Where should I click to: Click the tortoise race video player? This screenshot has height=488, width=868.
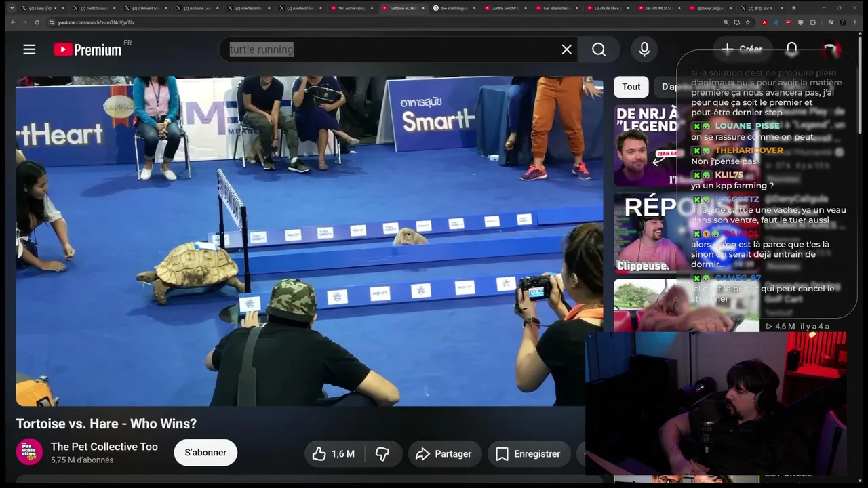(309, 241)
